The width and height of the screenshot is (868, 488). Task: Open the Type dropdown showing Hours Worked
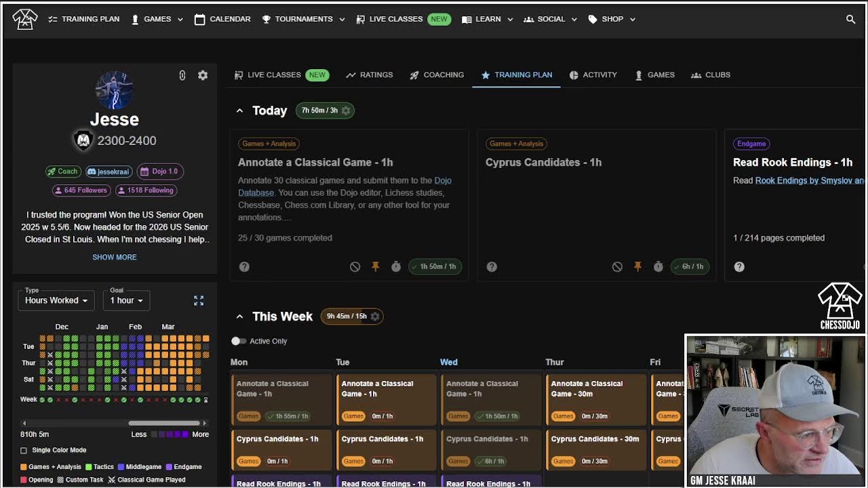(x=56, y=300)
